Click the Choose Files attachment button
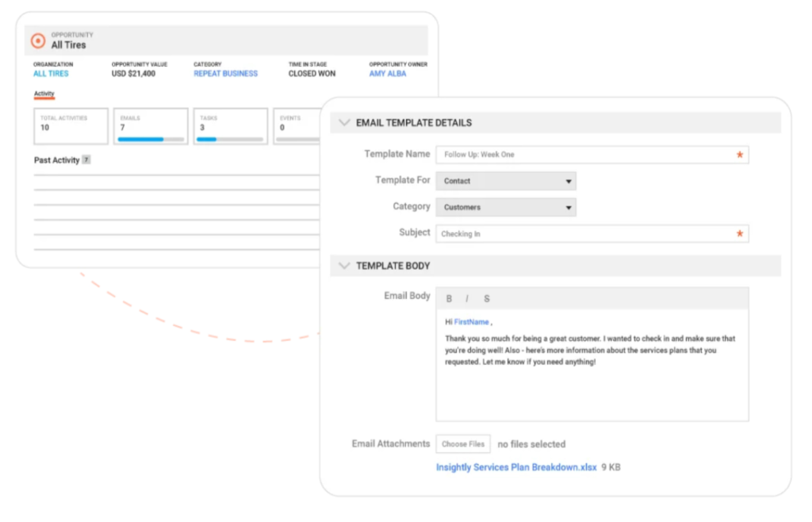This screenshot has height=522, width=812. click(x=463, y=443)
